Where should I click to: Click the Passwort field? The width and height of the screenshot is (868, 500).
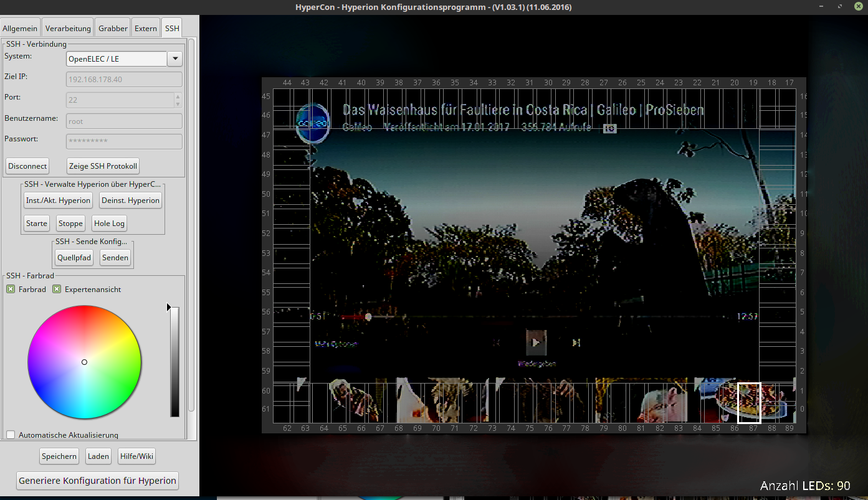click(x=124, y=141)
